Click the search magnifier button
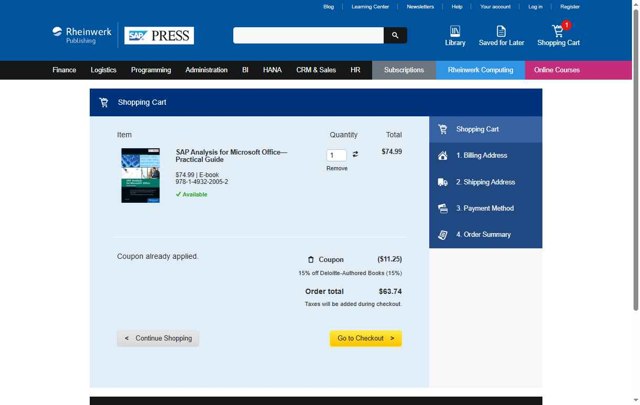640x405 pixels. 395,36
